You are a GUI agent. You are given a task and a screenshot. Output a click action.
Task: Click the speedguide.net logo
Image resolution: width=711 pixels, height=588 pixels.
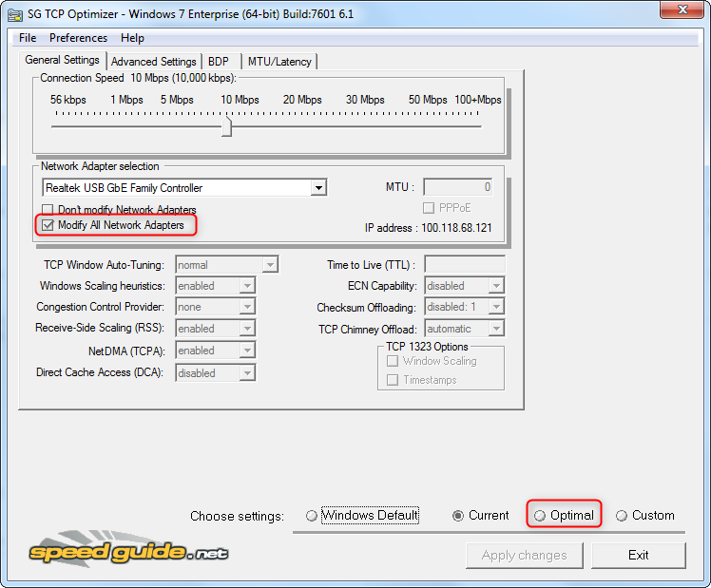tap(128, 548)
